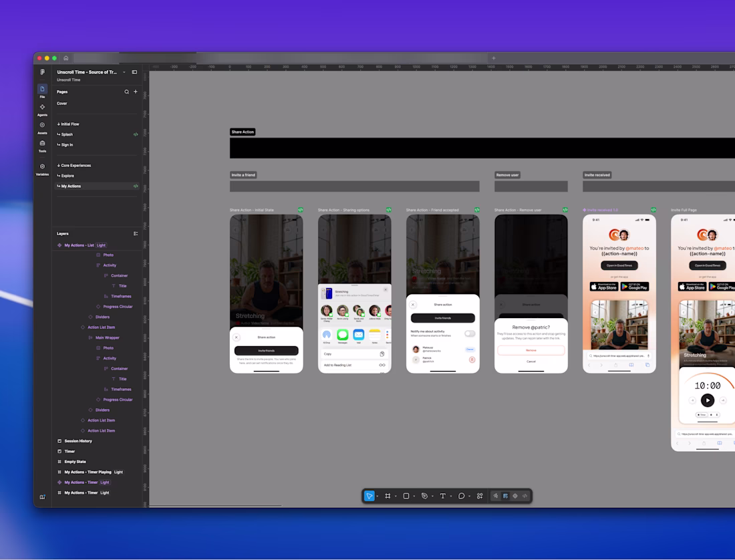Toggle sidebar collapse panel icon

point(134,72)
